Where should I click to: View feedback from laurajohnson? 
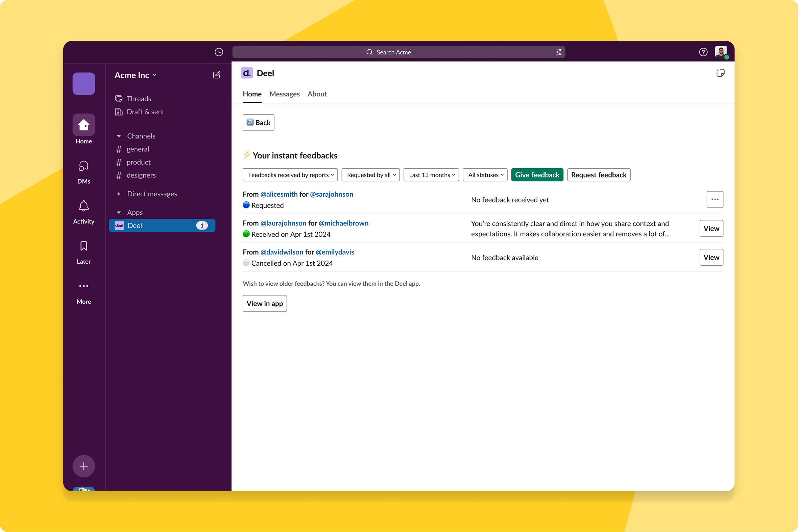[x=711, y=228]
